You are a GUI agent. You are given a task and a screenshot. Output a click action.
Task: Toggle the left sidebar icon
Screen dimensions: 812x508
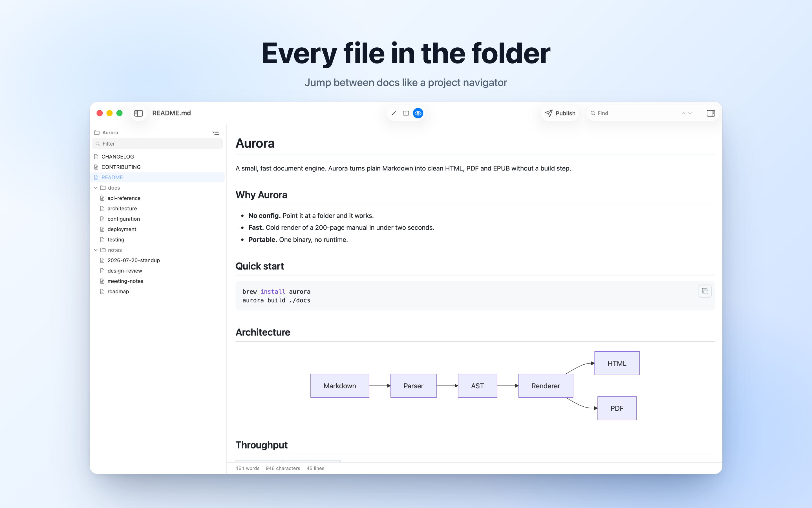tap(138, 113)
